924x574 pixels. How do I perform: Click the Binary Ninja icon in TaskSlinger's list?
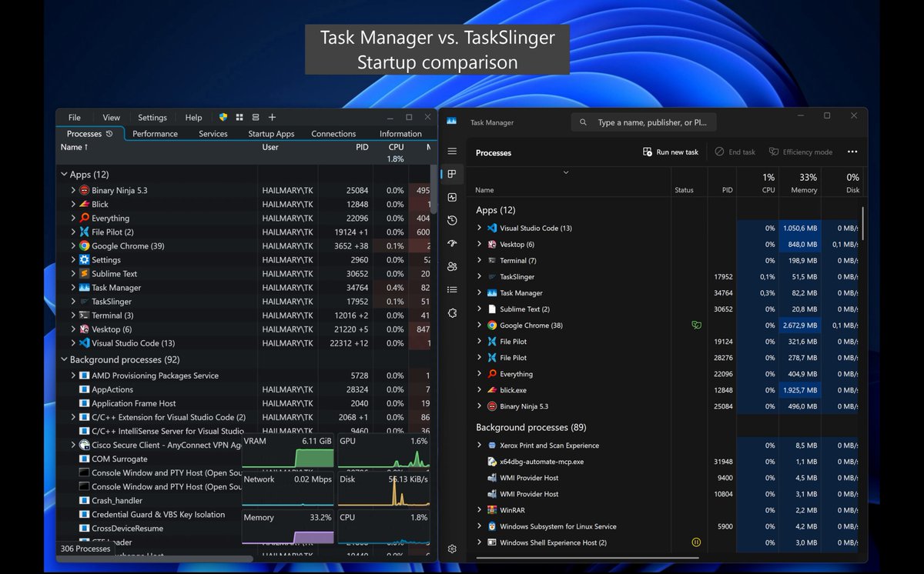click(x=85, y=190)
